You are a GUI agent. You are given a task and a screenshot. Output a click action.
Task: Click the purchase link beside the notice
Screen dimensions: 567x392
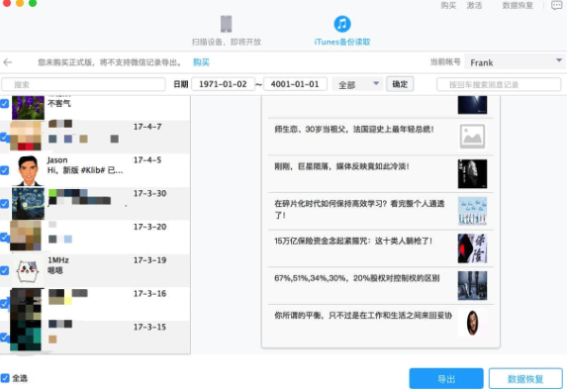pos(201,62)
